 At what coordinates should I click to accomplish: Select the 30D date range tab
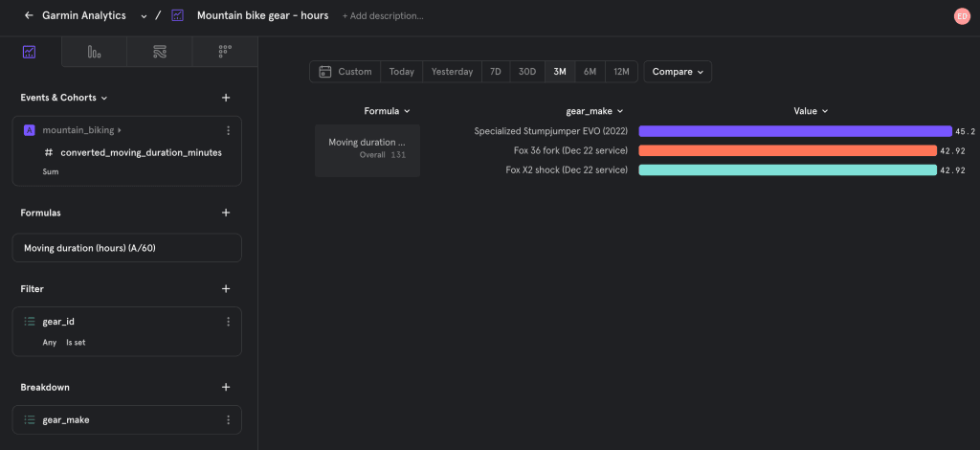[x=527, y=72]
